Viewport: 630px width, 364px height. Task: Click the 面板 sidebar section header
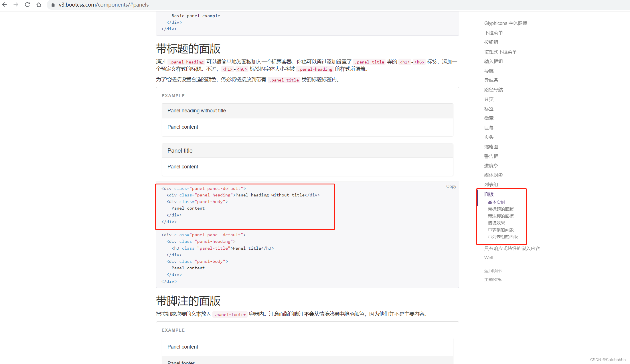coord(489,194)
